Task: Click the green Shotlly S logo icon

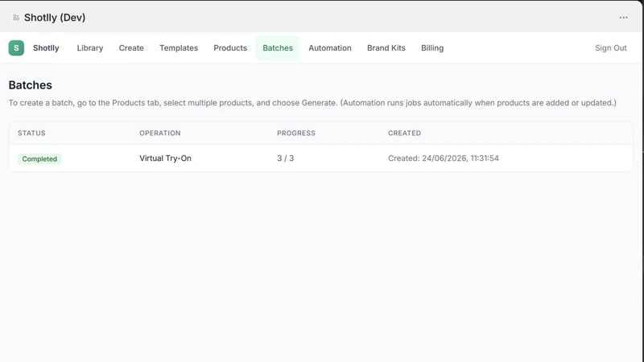Action: click(16, 48)
